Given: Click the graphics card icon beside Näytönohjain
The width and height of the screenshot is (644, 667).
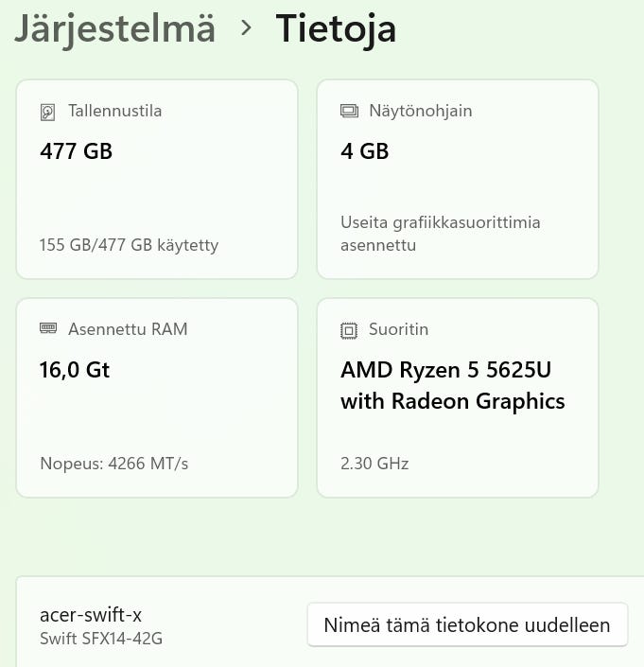Looking at the screenshot, I should (x=349, y=112).
